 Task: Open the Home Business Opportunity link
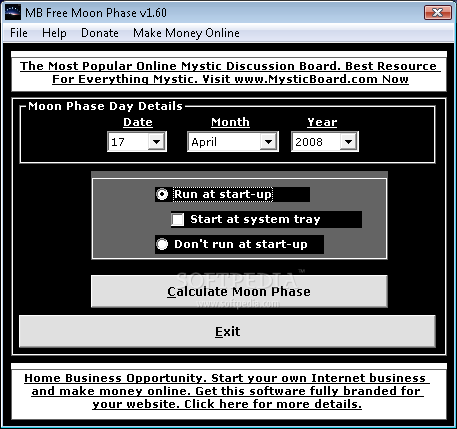(x=227, y=391)
